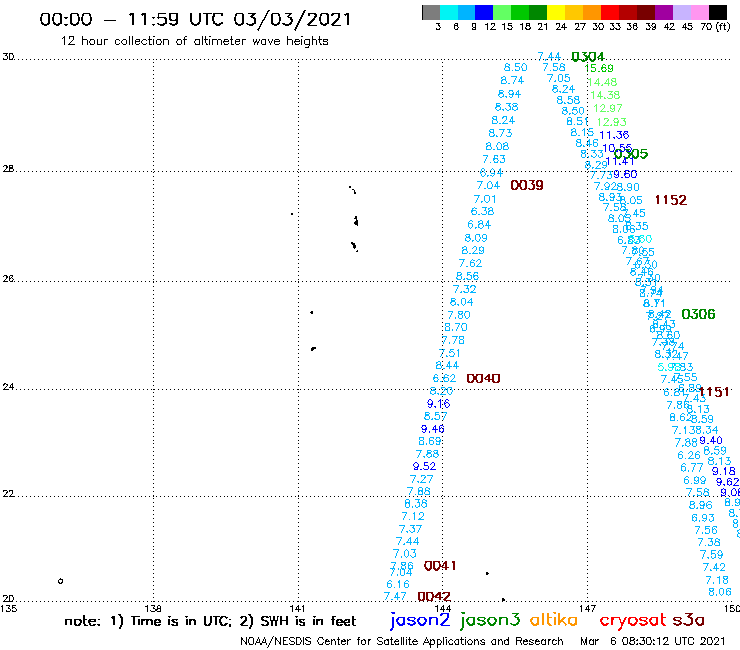The image size is (740, 650).
Task: Select the altika satellite label
Action: 553,620
